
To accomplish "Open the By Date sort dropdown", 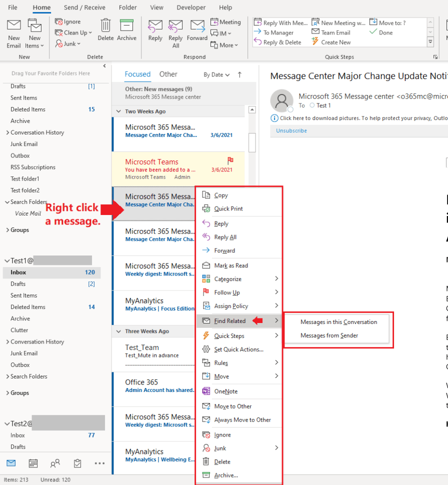I will click(x=214, y=74).
